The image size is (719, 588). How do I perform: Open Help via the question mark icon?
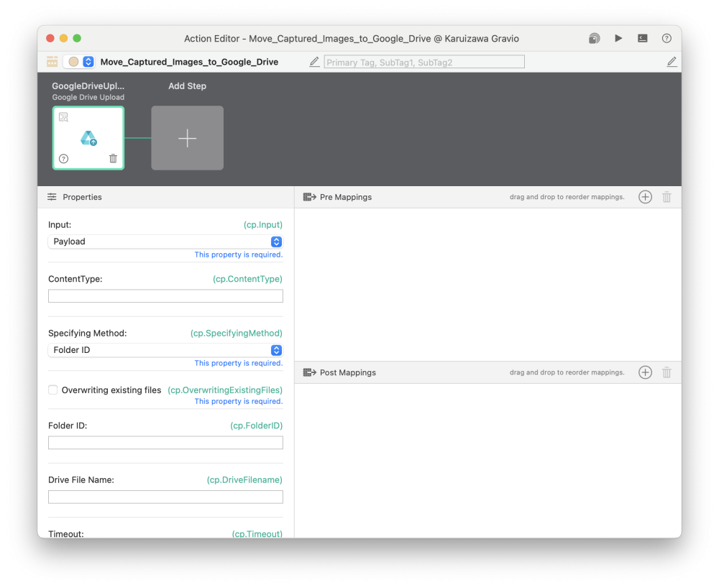[667, 38]
